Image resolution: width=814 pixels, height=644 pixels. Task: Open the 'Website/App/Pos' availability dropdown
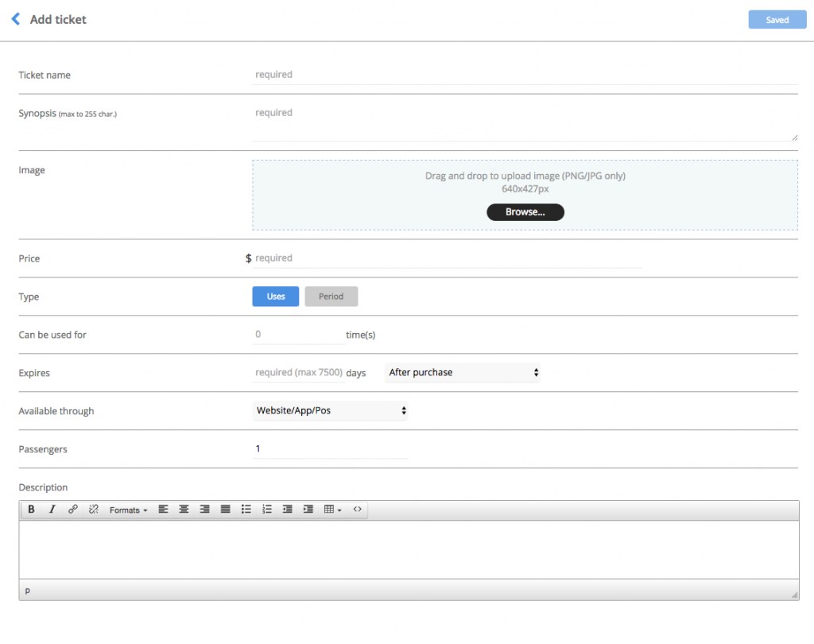click(330, 411)
